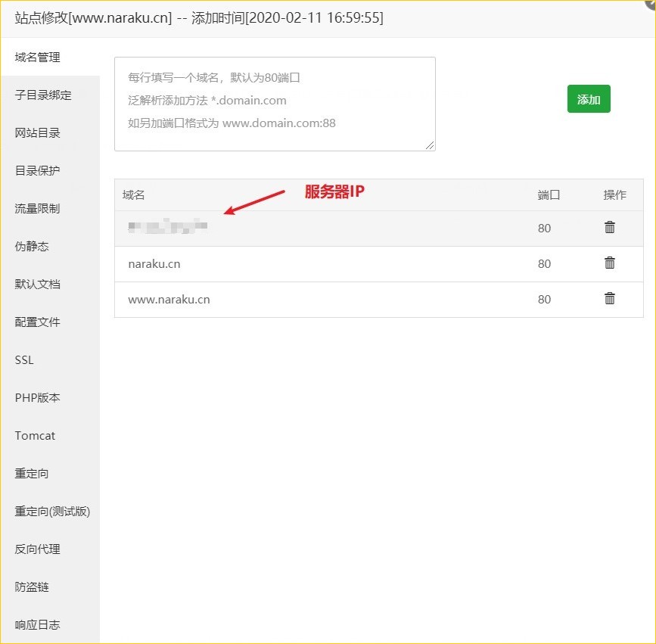Click the blurred server IP entry
The height and width of the screenshot is (644, 656).
(x=168, y=226)
